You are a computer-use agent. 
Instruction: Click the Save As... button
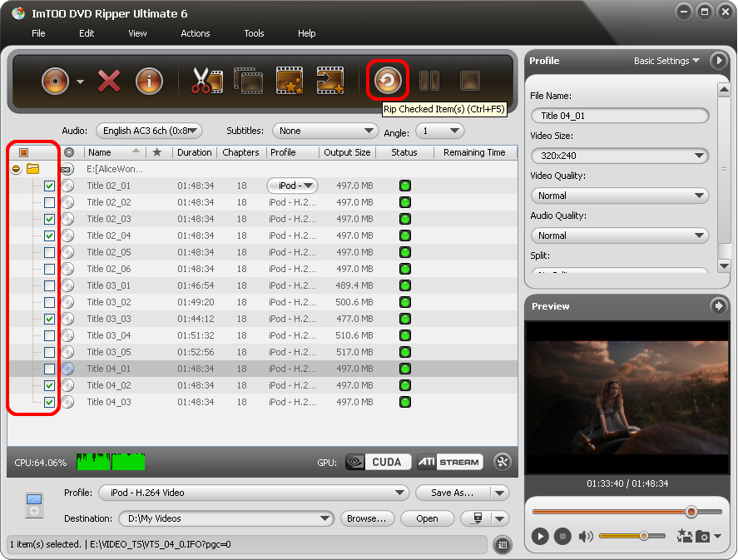[453, 493]
